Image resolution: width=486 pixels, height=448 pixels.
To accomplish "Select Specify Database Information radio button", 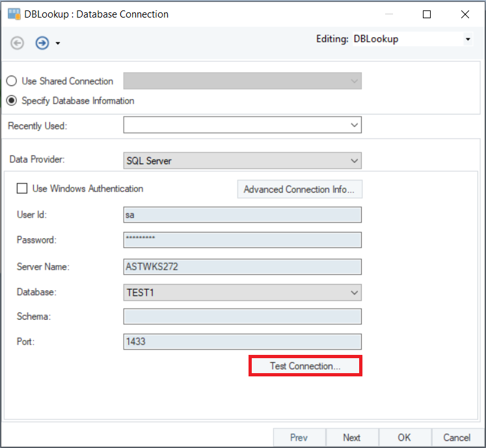I will pyautogui.click(x=12, y=101).
